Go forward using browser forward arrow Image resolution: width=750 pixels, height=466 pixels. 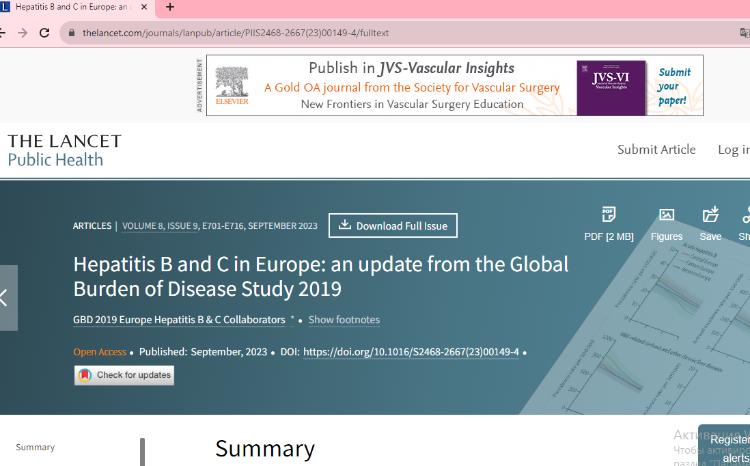[x=22, y=32]
